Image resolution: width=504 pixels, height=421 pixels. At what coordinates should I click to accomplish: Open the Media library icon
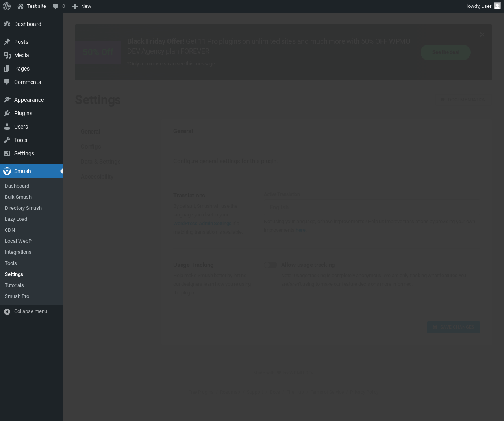7,55
